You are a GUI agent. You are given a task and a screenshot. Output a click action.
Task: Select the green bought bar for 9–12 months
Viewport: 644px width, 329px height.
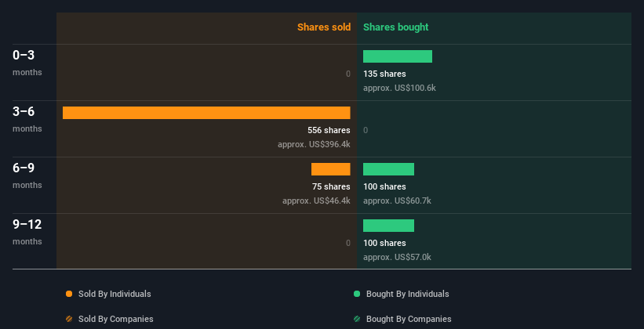coord(388,226)
